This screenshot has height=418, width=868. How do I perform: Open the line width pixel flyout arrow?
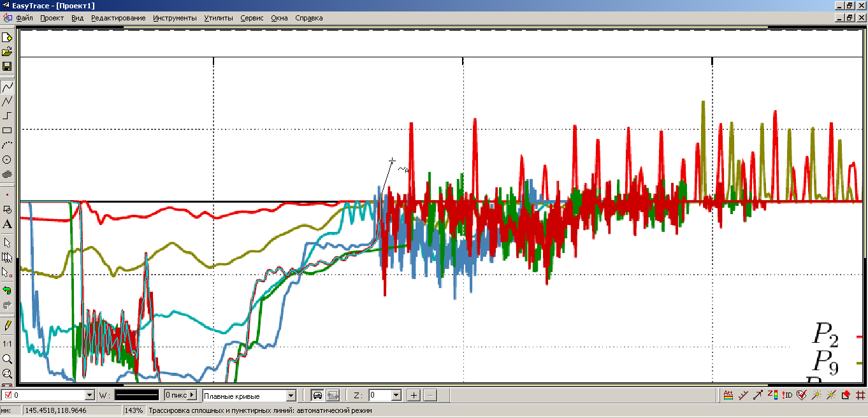(x=192, y=395)
